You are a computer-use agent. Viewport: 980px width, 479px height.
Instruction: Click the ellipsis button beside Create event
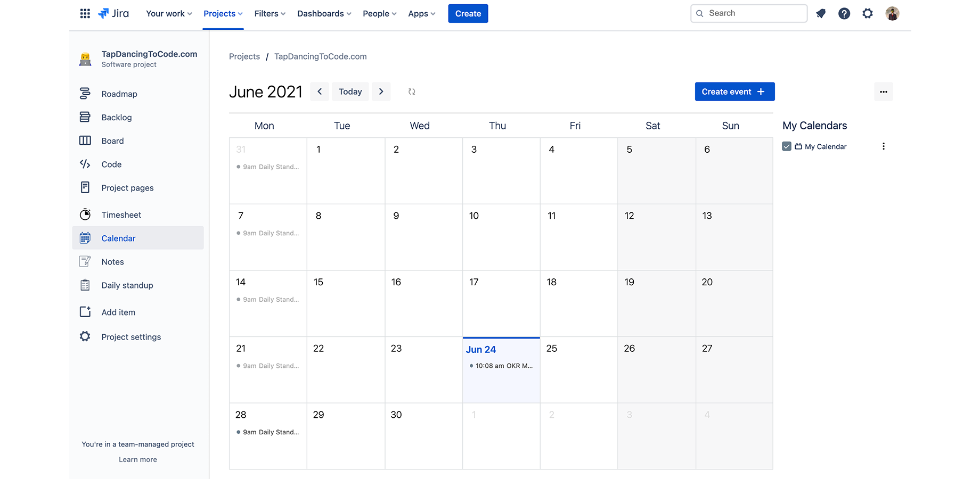coord(884,92)
